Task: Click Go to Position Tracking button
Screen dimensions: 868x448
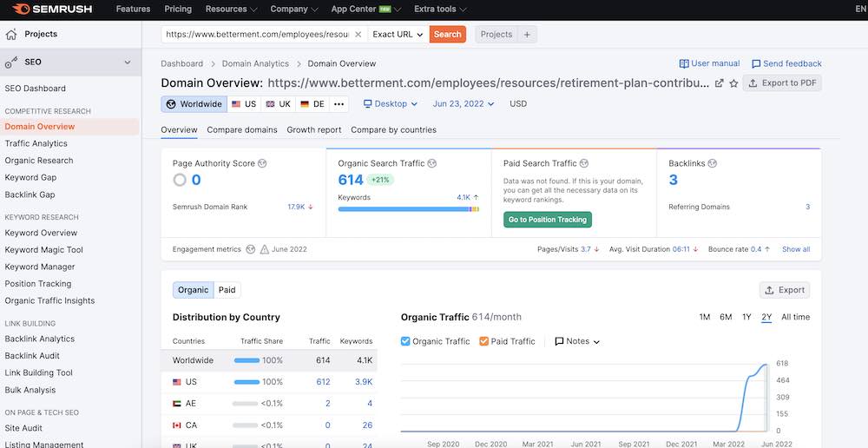Action: [548, 220]
